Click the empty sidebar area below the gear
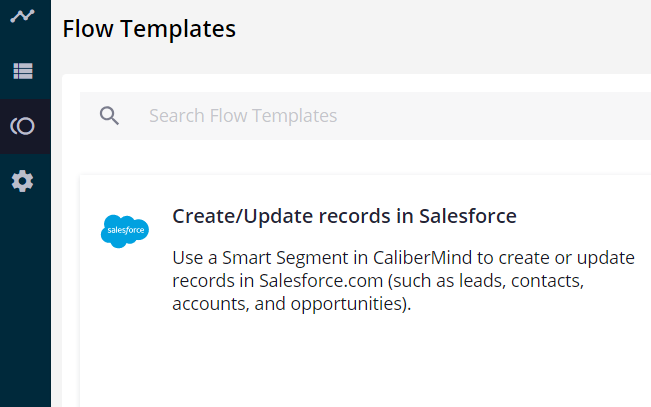 click(25, 300)
